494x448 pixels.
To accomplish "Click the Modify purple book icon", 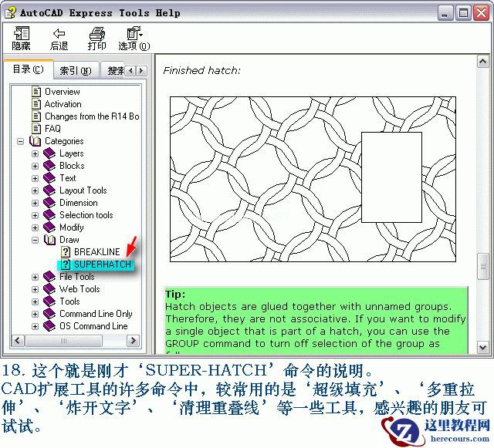I will 49,227.
